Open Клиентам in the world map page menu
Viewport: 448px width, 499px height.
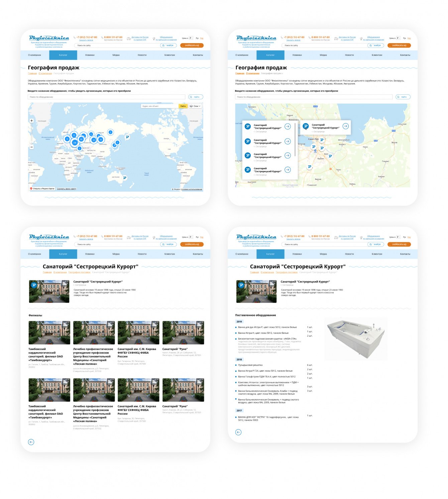pos(170,55)
